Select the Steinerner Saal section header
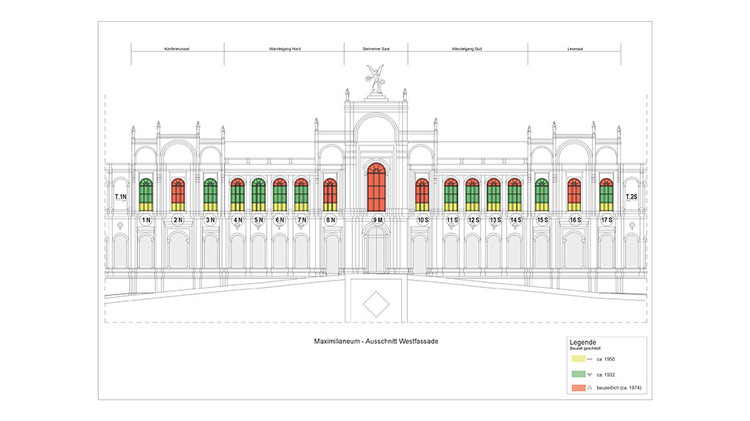The image size is (750, 421). [376, 48]
